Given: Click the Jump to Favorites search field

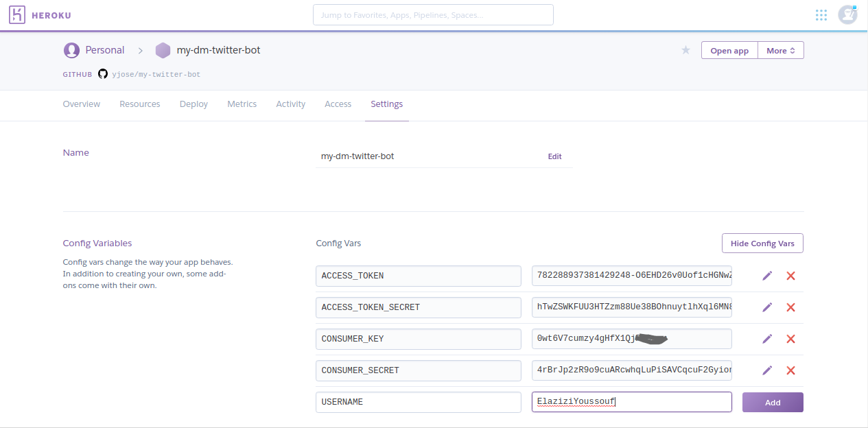Looking at the screenshot, I should pos(432,14).
